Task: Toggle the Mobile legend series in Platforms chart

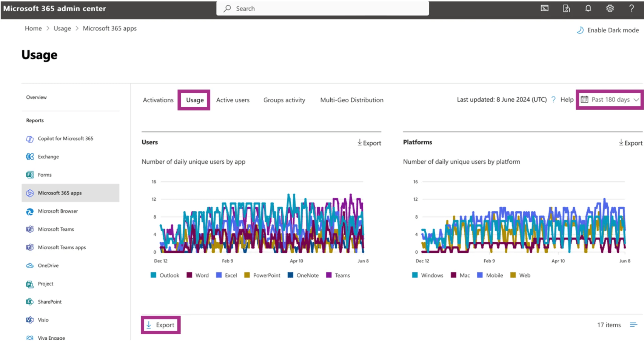Action: tap(490, 276)
